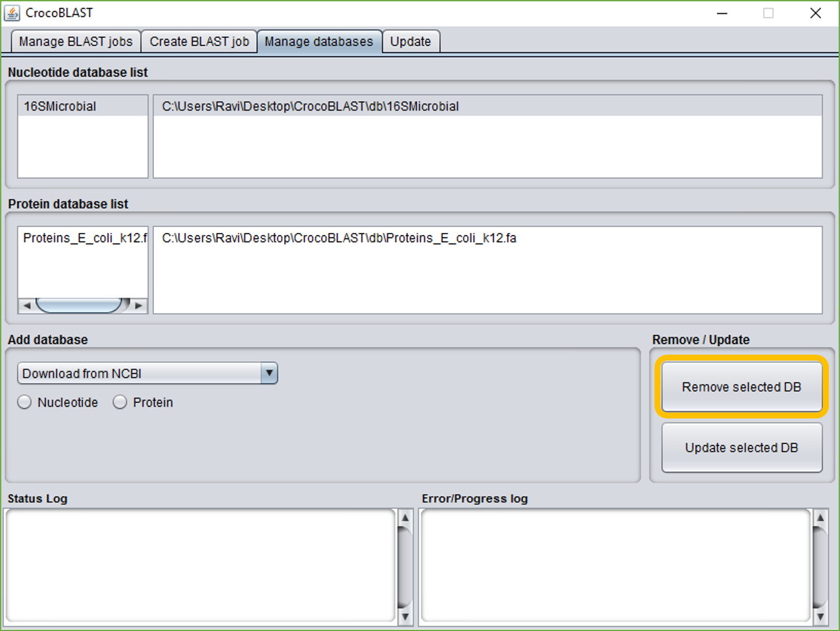Click right arrow of protein list scrollbar
The height and width of the screenshot is (631, 840).
click(139, 305)
